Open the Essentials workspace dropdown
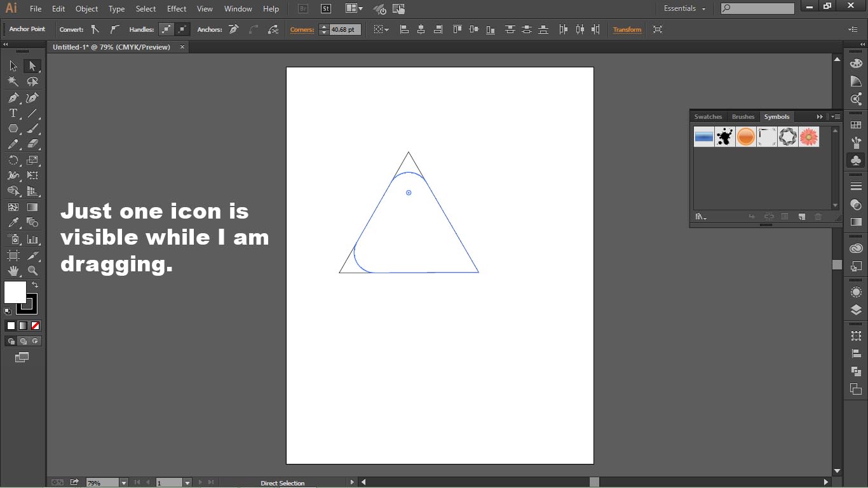868x488 pixels. [685, 9]
